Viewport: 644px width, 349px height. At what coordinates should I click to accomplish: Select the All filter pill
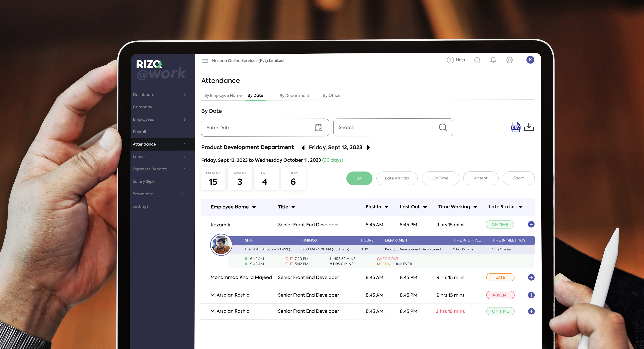[x=359, y=178]
